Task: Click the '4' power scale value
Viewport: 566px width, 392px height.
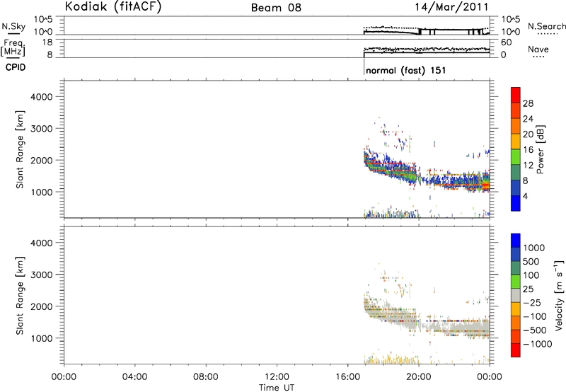Action: click(x=525, y=196)
